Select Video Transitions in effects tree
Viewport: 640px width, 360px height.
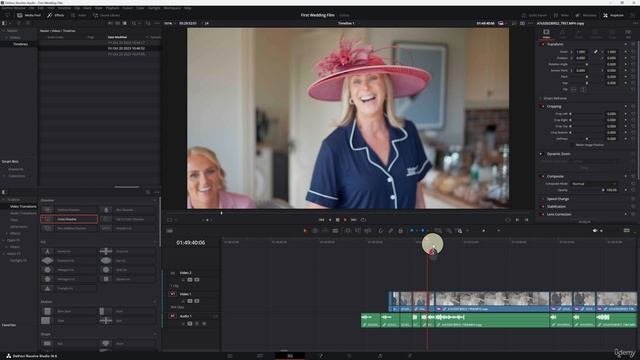click(x=23, y=207)
